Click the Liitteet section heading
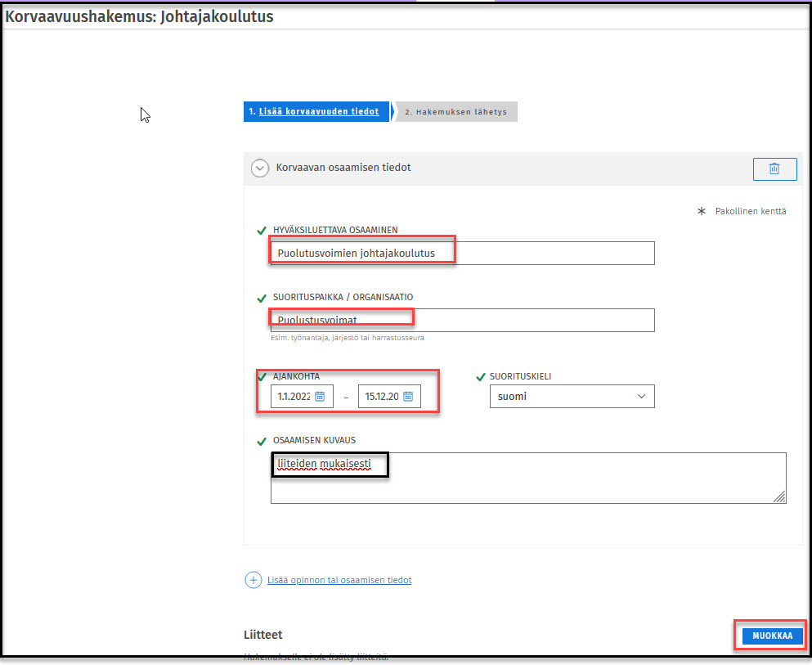Viewport: 812px width, 665px height. click(262, 635)
